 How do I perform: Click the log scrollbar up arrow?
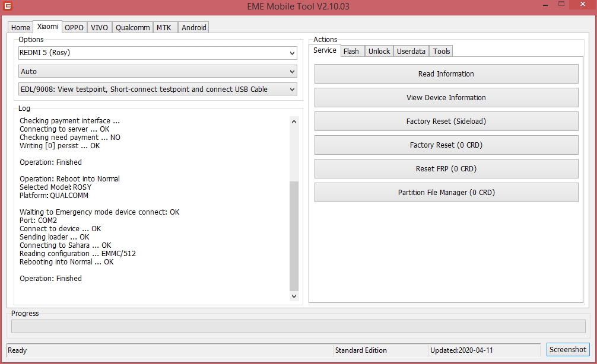pyautogui.click(x=294, y=122)
